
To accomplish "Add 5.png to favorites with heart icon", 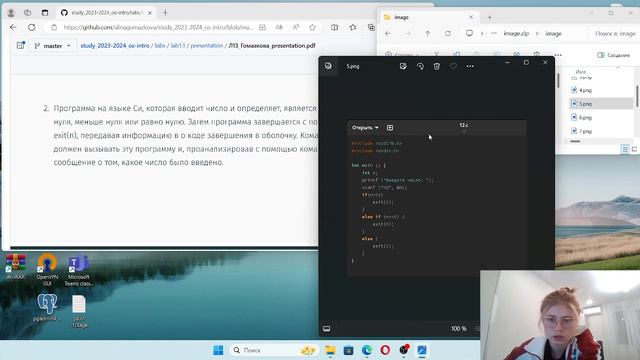I will pyautogui.click(x=453, y=66).
